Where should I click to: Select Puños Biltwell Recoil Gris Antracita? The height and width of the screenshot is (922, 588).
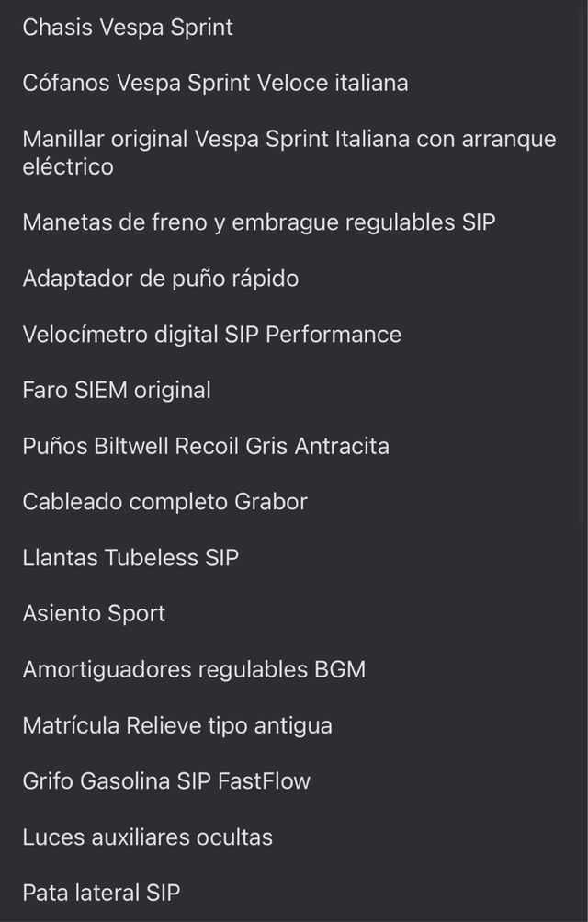[x=206, y=446]
